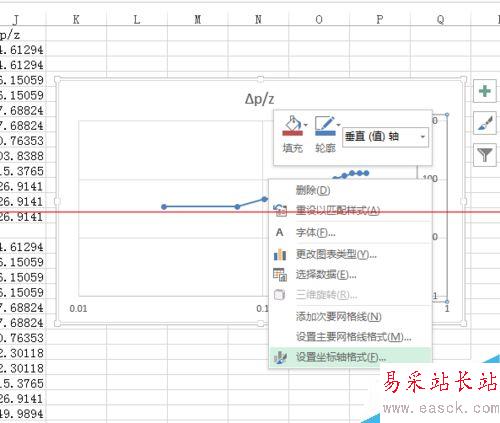This screenshot has height=423, width=500.
Task: Select column Q header
Action: (440, 19)
